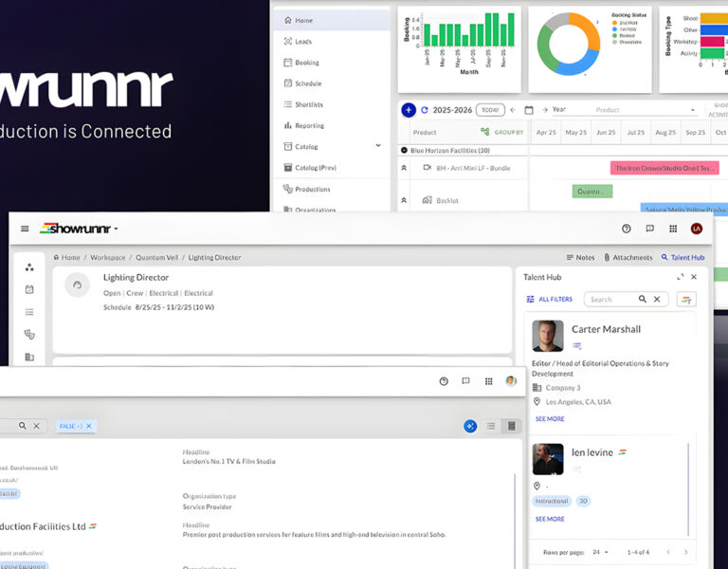Click Carter Marshall's profile photo
This screenshot has height=569, width=728.
(x=548, y=336)
